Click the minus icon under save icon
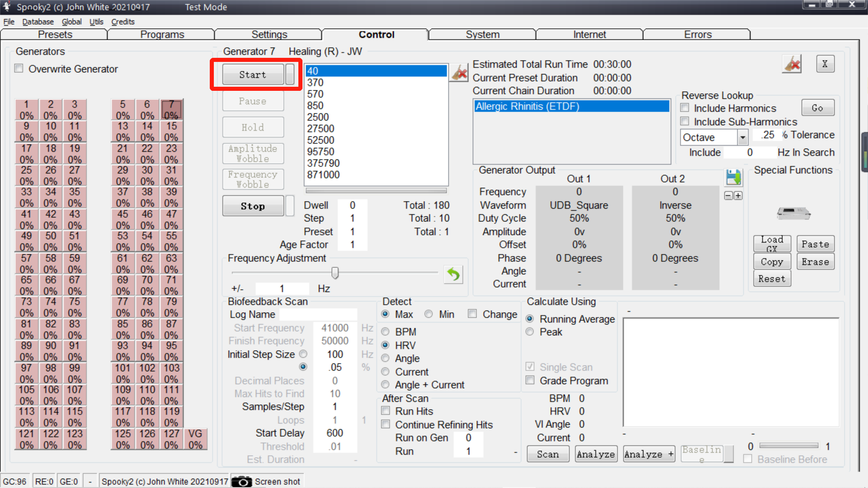The width and height of the screenshot is (868, 488). tap(728, 196)
